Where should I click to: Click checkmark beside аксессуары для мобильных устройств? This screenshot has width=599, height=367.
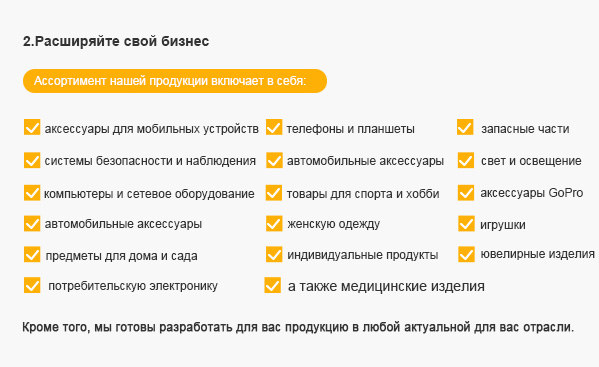32,127
